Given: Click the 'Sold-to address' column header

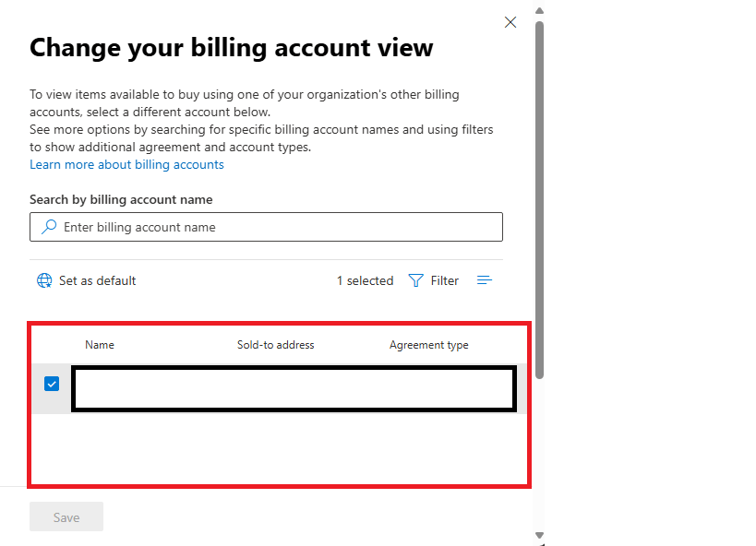Looking at the screenshot, I should [275, 345].
